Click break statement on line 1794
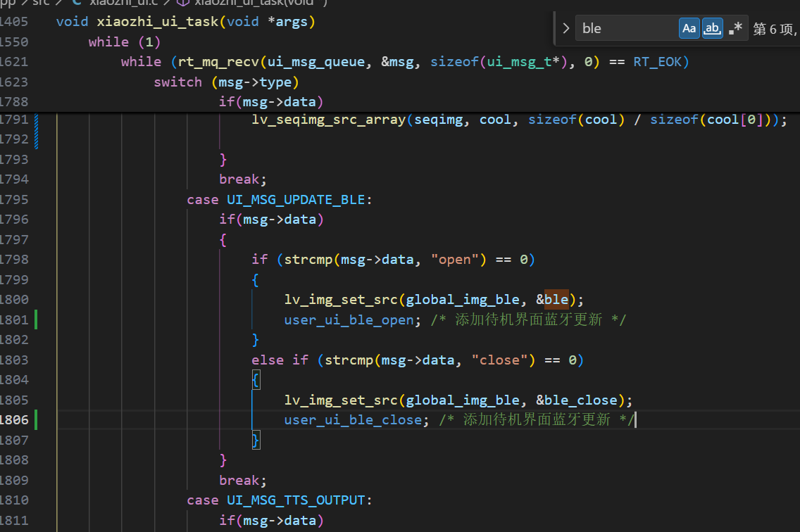Image resolution: width=800 pixels, height=532 pixels. 242,179
